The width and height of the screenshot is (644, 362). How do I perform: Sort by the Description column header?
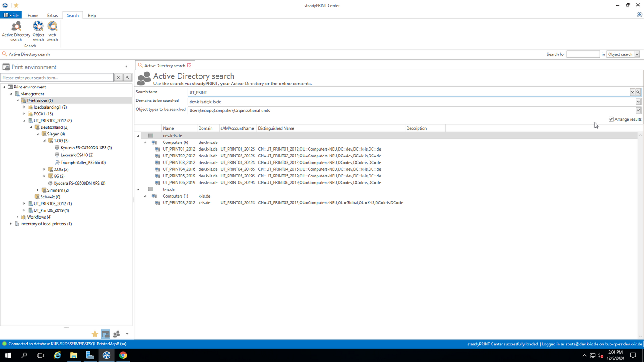[425, 128]
